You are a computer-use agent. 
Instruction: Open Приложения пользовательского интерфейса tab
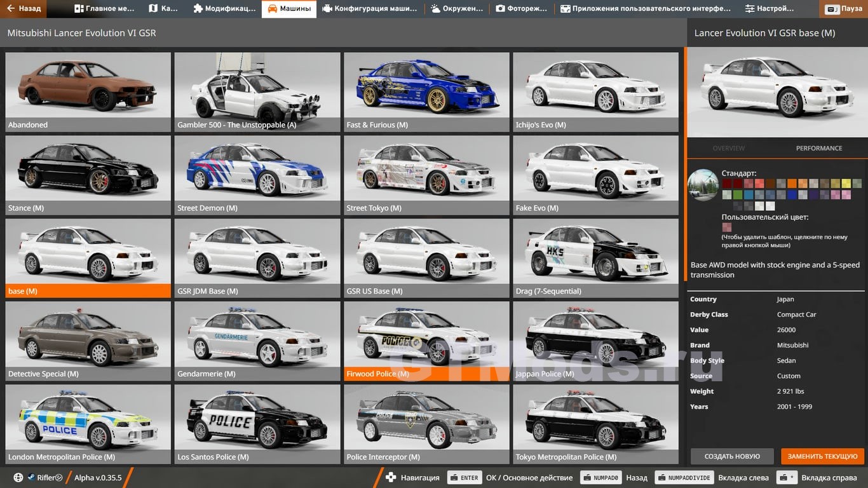[x=646, y=9]
